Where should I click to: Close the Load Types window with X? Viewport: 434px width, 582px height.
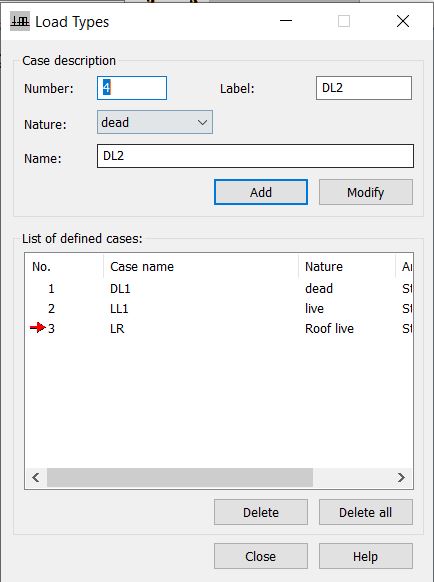(403, 21)
